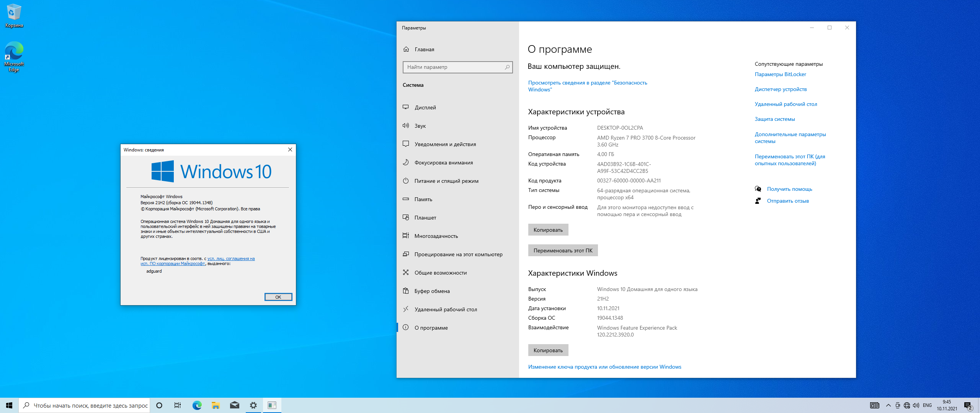Open Clipboard settings page

click(x=458, y=291)
